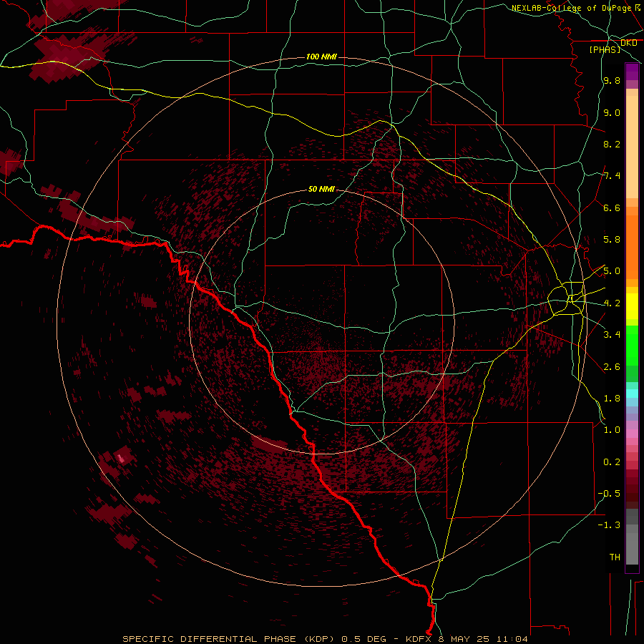Click the "9.8" scale value
Image resolution: width=644 pixels, height=644 pixels.
(612, 81)
